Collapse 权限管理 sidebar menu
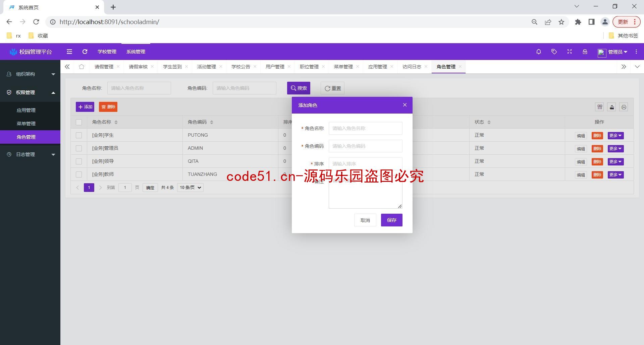 pos(30,92)
